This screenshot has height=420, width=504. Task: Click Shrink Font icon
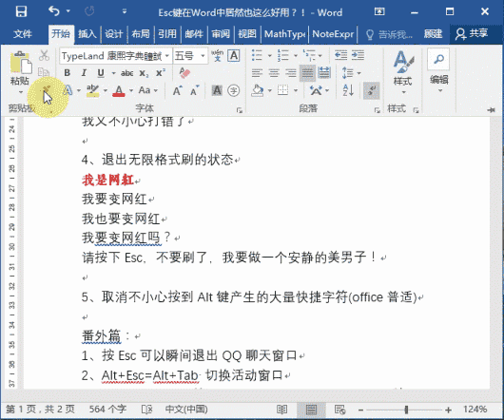coord(194,90)
